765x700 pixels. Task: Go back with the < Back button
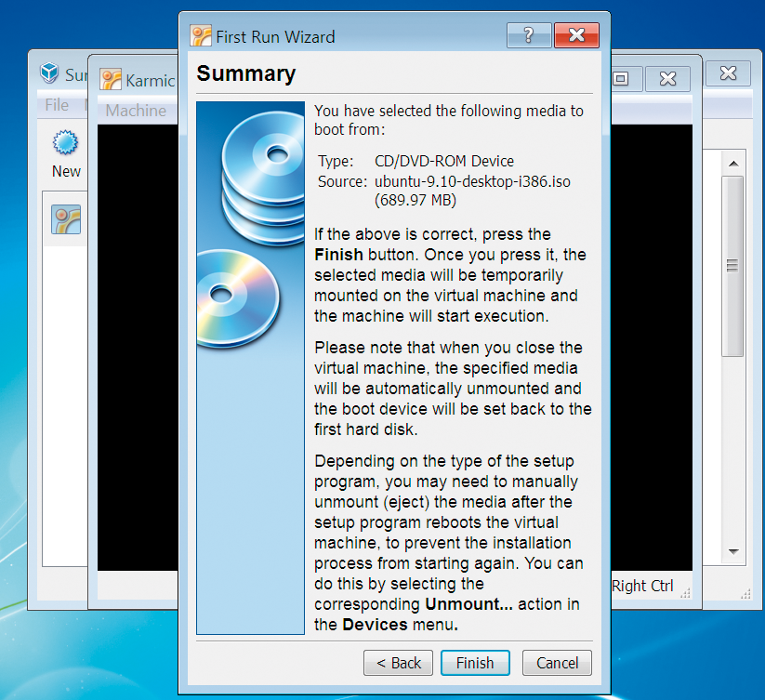[x=398, y=663]
